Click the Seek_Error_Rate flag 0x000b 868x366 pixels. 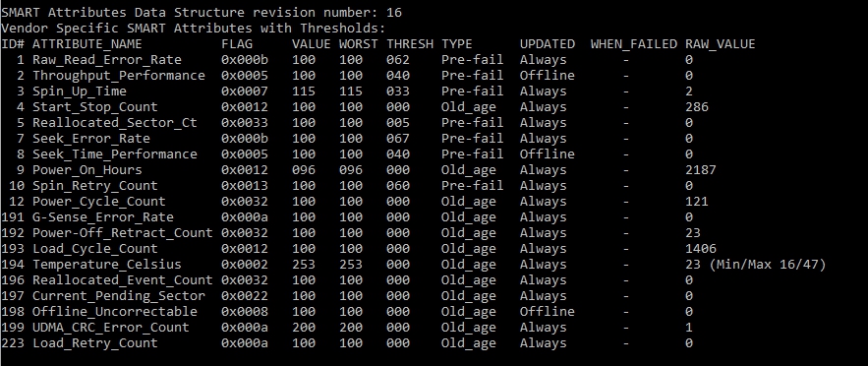pos(244,139)
